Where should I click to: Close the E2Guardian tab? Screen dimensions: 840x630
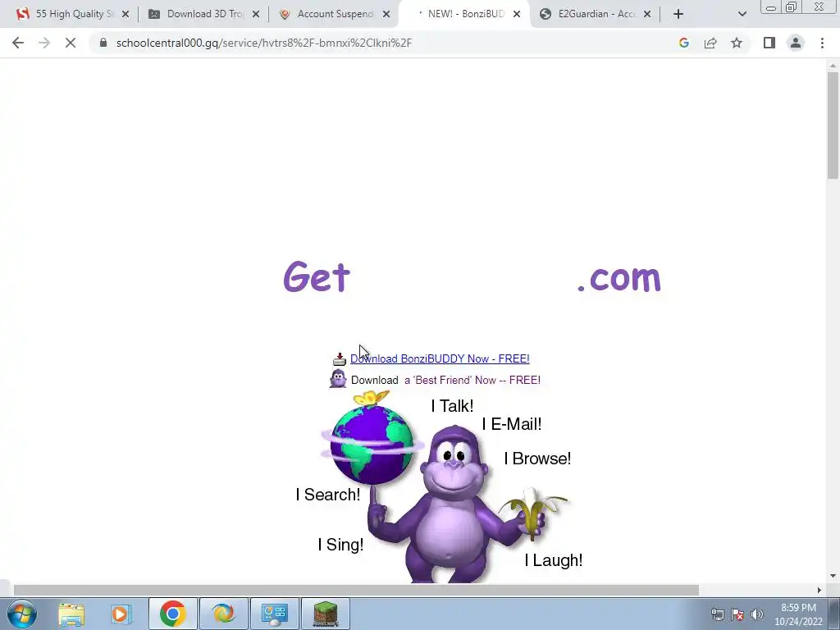[x=647, y=15]
